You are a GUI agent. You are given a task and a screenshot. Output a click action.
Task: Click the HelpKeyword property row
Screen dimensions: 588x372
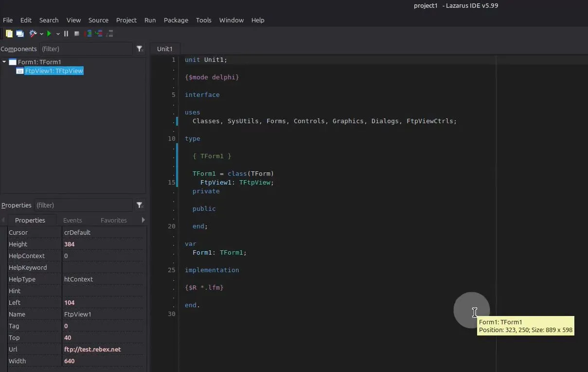(76, 267)
